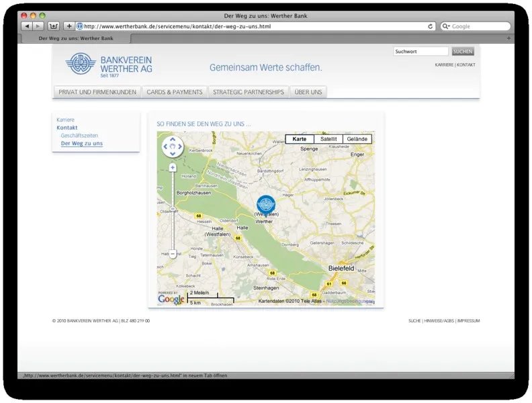532x403 pixels.
Task: Click the Suchen search button
Action: coord(463,52)
